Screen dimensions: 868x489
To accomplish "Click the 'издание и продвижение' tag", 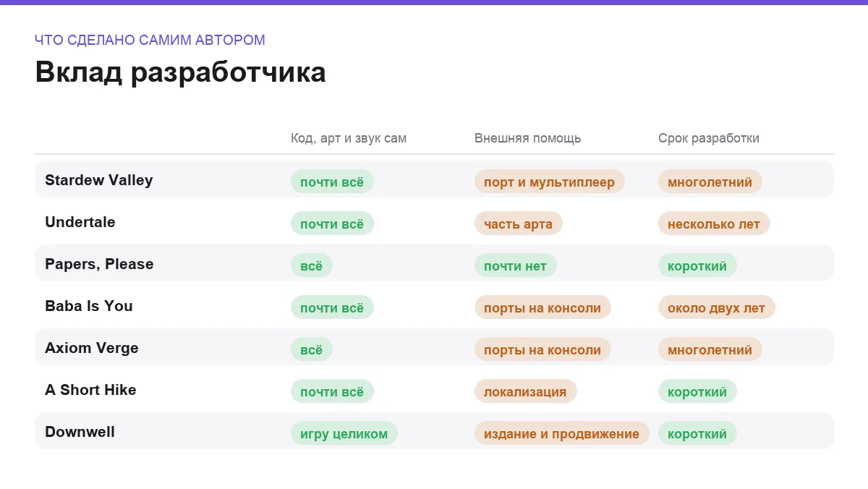I will (x=561, y=433).
